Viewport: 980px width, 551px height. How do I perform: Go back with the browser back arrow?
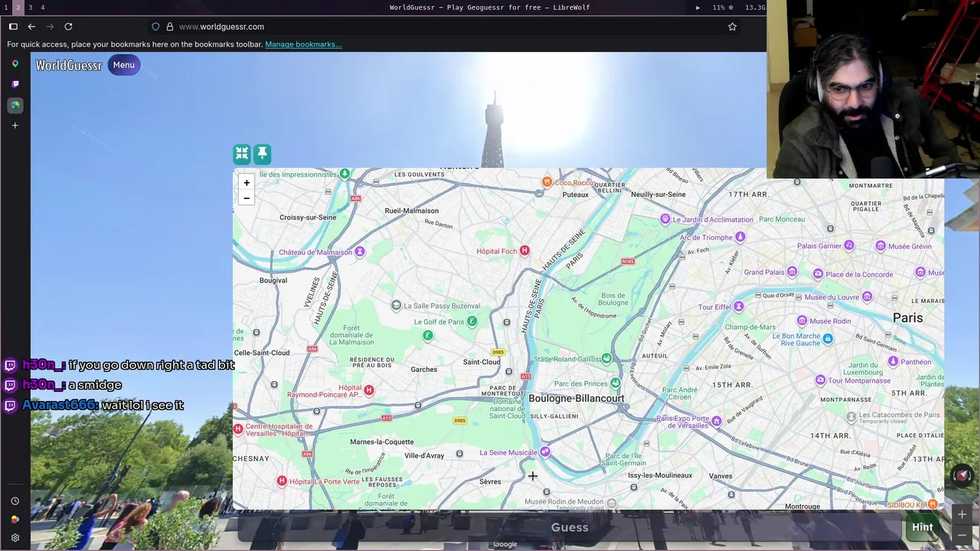tap(31, 27)
